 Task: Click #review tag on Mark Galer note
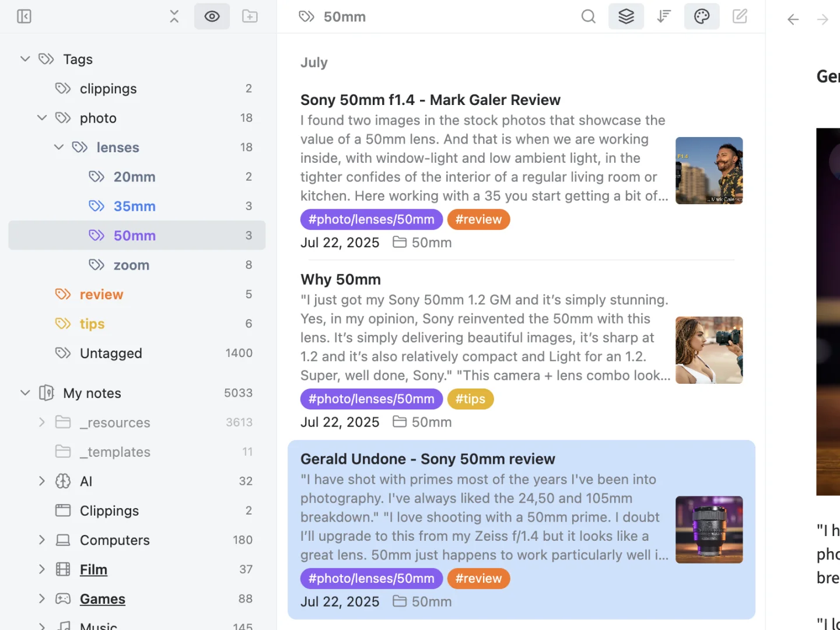click(x=478, y=219)
